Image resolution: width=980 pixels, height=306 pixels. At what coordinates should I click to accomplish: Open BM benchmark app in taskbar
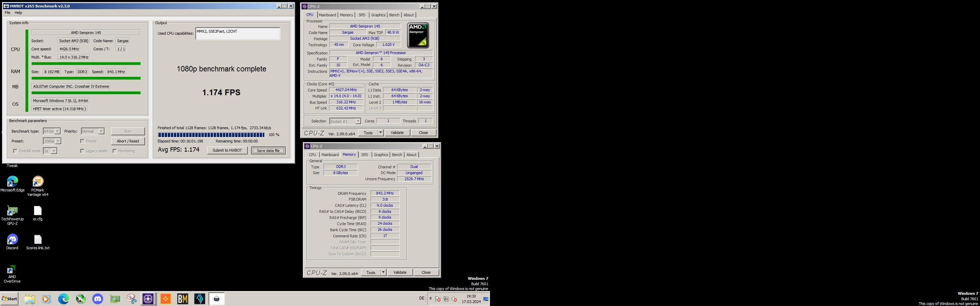tap(183, 299)
